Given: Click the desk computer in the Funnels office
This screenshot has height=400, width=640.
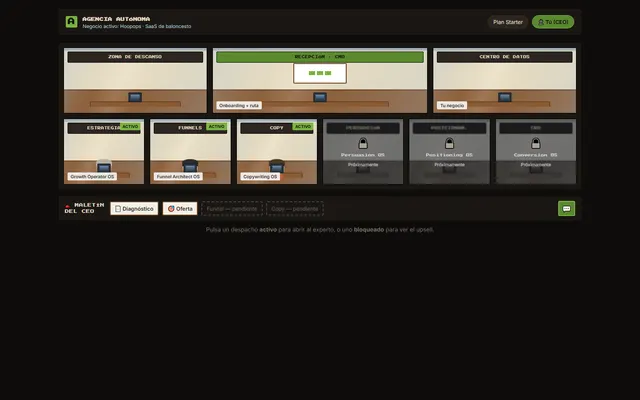Looking at the screenshot, I should tap(190, 167).
